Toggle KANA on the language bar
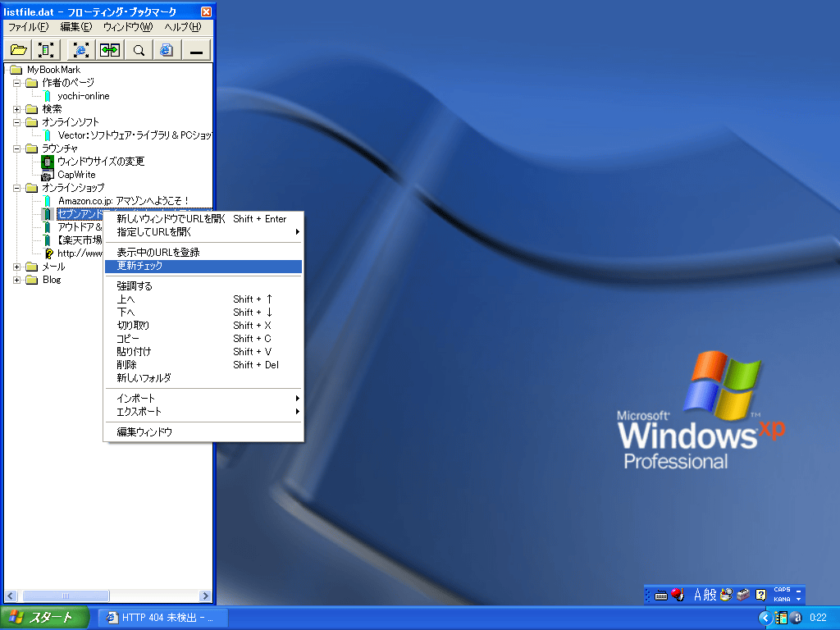The height and width of the screenshot is (630, 840). (782, 599)
